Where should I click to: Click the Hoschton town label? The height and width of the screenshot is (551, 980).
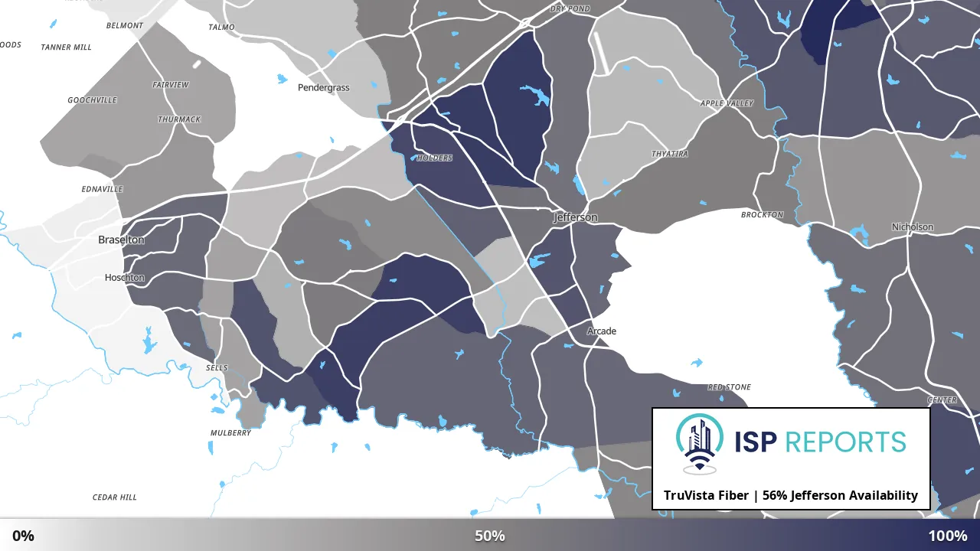[125, 277]
